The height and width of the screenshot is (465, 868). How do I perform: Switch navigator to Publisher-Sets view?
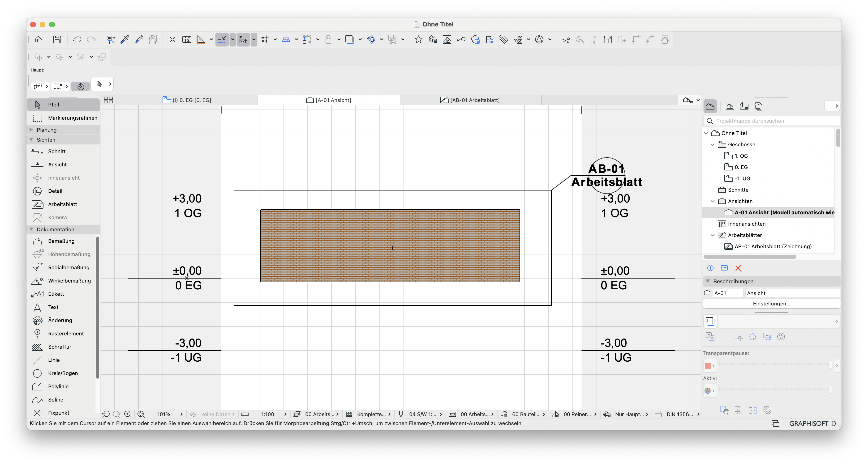[x=758, y=106]
